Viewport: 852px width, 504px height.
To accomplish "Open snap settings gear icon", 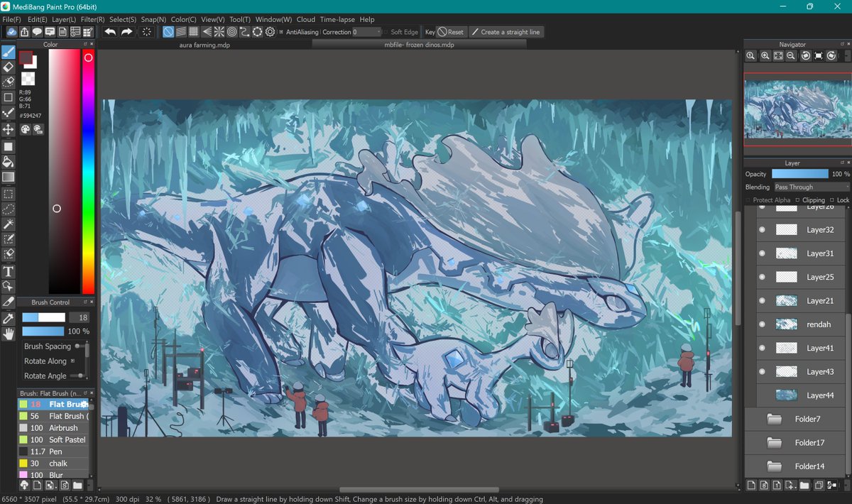I will [271, 32].
